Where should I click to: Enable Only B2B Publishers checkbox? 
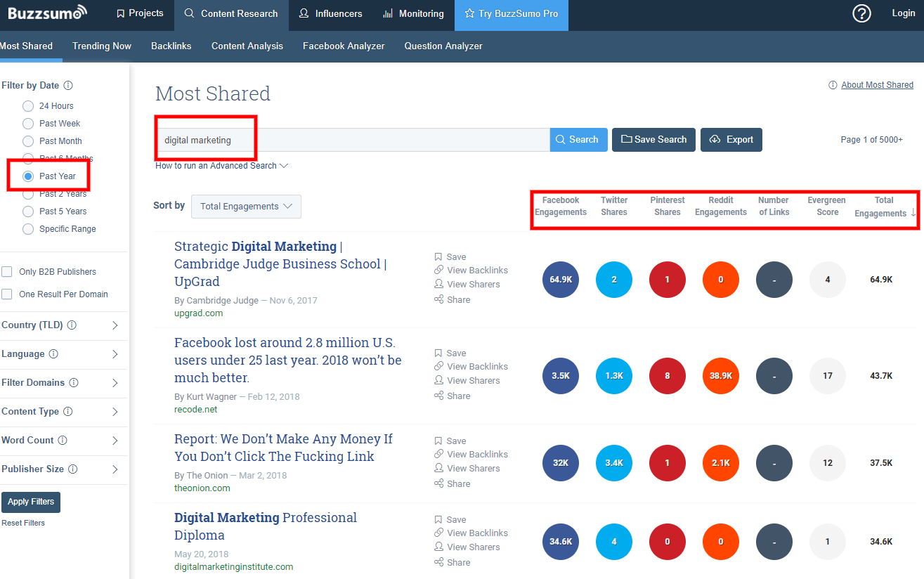(7, 272)
